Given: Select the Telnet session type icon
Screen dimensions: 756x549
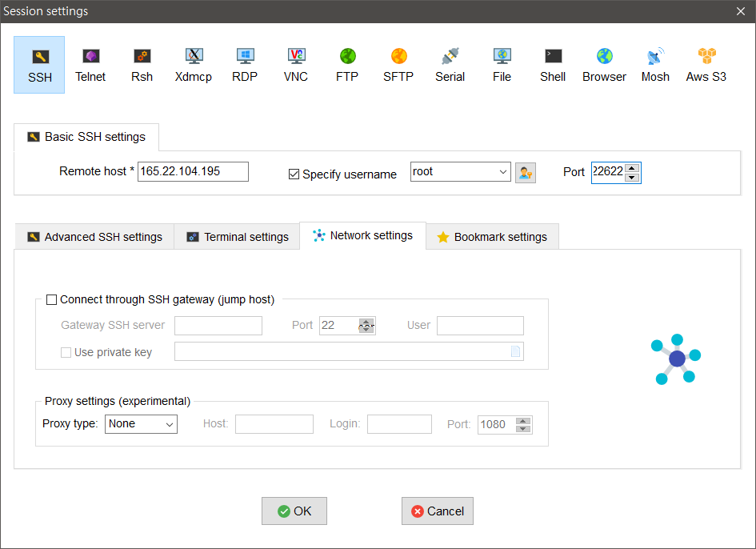Looking at the screenshot, I should point(90,65).
